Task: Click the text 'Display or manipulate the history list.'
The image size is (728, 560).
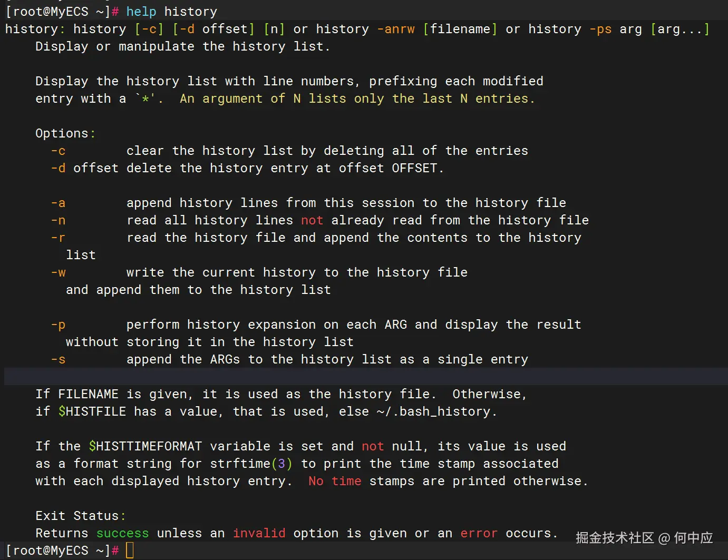Action: pos(182,46)
